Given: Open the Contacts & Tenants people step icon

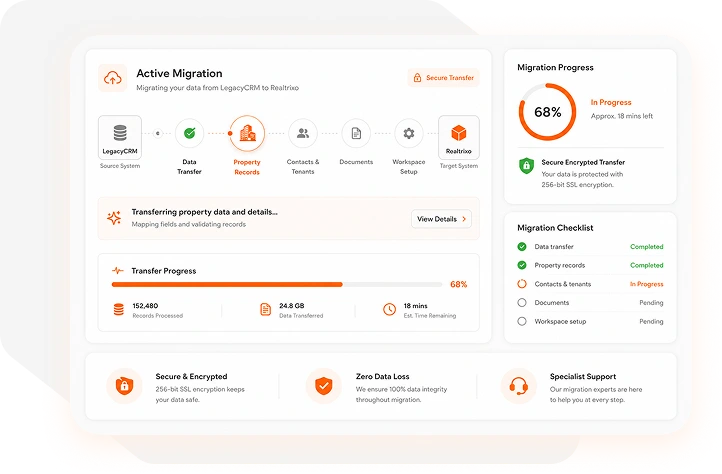Looking at the screenshot, I should click(303, 134).
